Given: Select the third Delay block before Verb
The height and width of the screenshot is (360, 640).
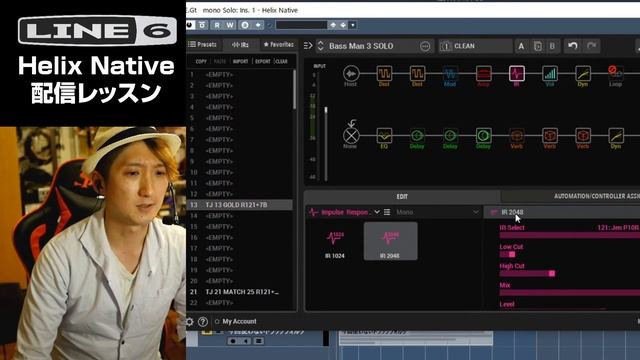Looking at the screenshot, I should (483, 136).
